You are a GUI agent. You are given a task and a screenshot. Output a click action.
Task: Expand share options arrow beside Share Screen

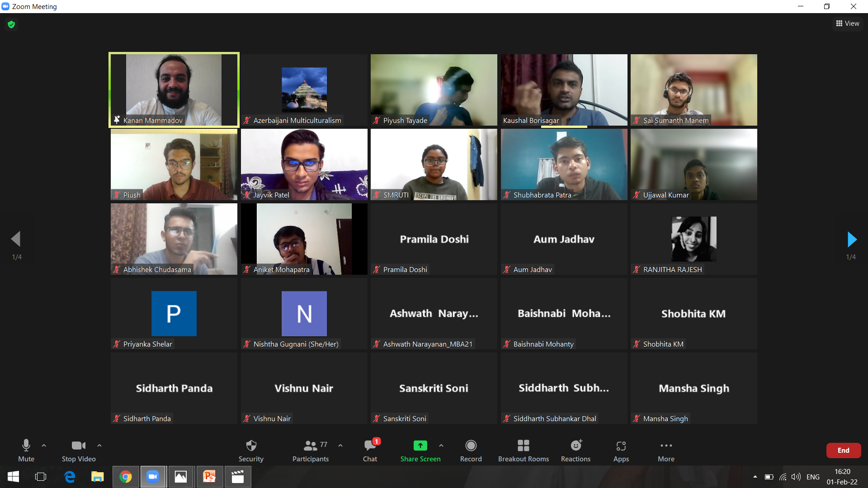[441, 446]
